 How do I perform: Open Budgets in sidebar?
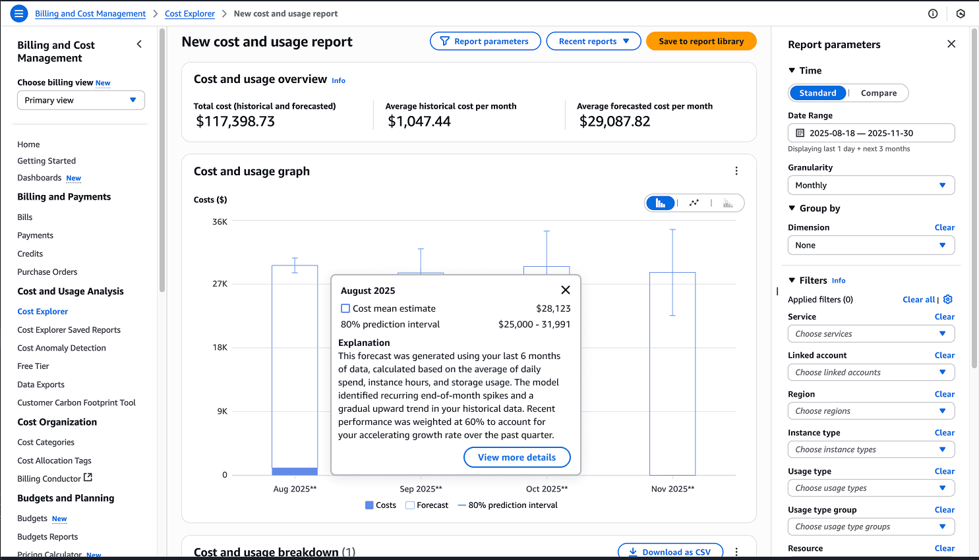32,518
